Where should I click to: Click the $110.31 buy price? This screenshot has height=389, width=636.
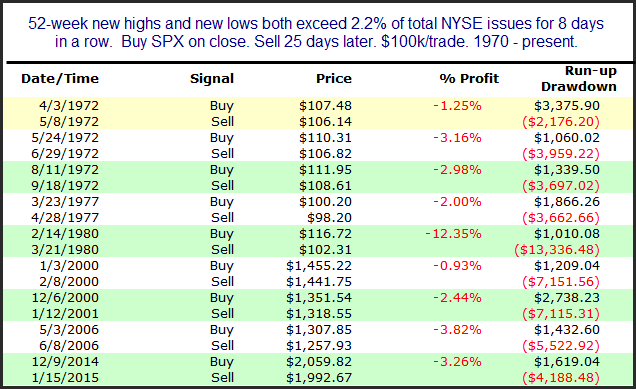pos(325,138)
